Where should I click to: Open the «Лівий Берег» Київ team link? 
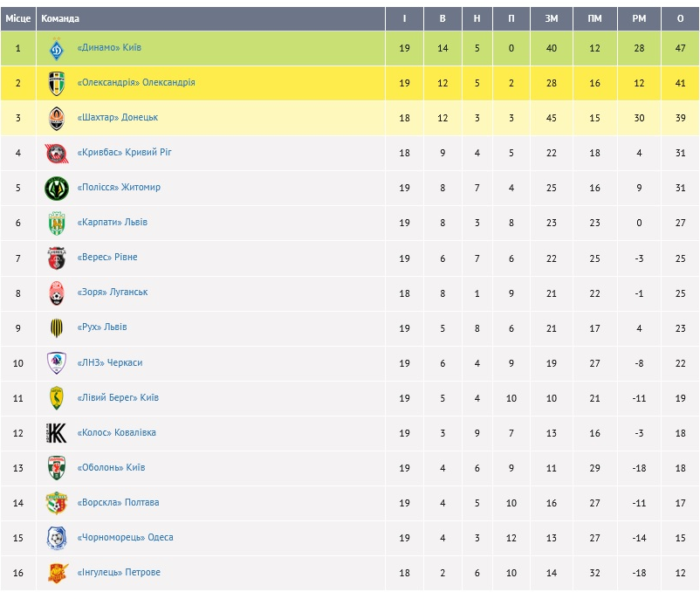pos(118,398)
